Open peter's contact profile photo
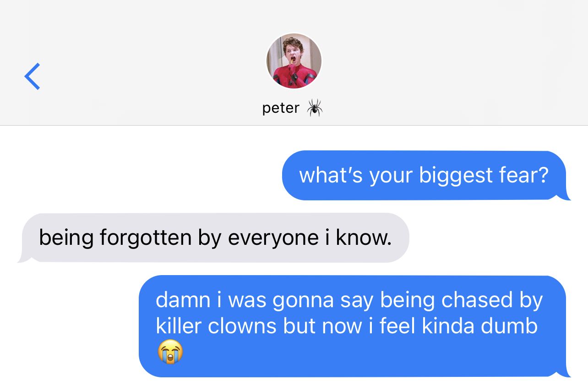Image resolution: width=588 pixels, height=381 pixels. click(294, 61)
